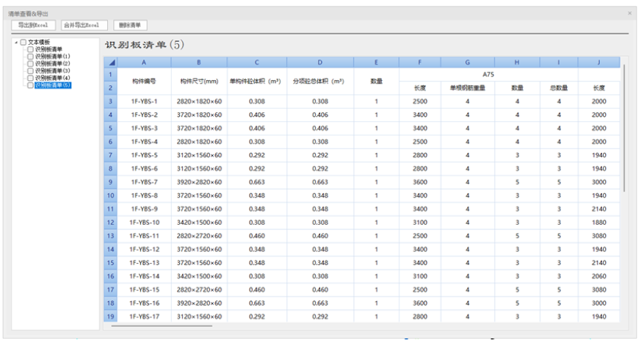Tick the checkbox for 识别板清单(1)
Image resolution: width=644 pixels, height=346 pixels.
pos(30,57)
